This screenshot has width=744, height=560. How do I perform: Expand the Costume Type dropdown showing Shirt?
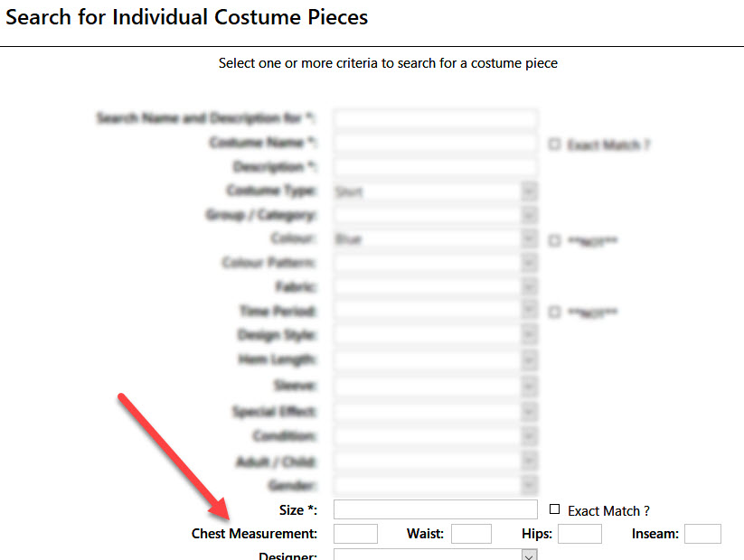pos(435,191)
